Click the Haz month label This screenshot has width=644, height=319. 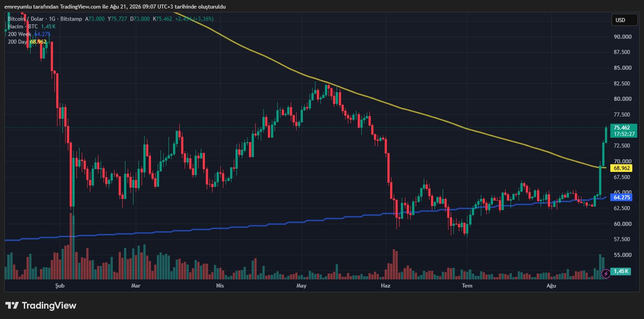(385, 286)
